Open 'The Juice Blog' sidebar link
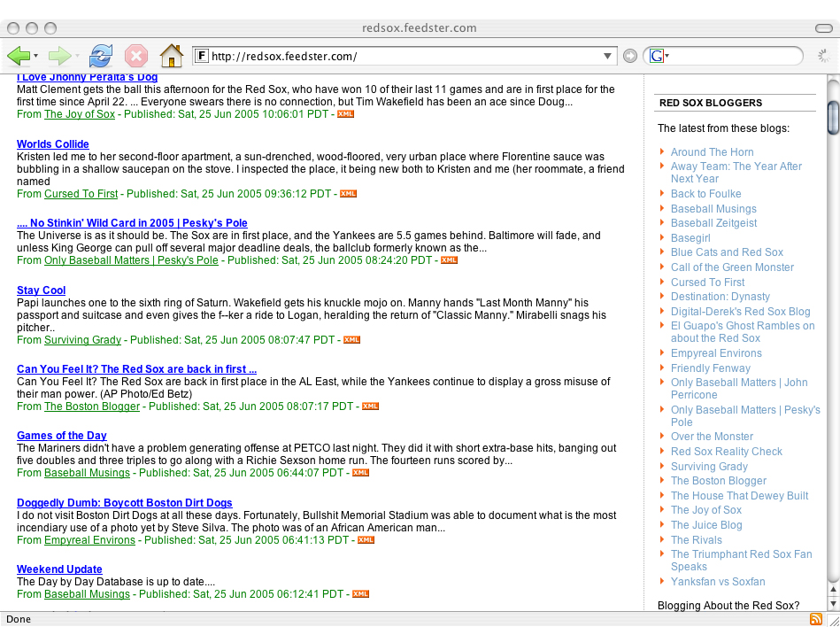This screenshot has width=840, height=627. (x=706, y=525)
